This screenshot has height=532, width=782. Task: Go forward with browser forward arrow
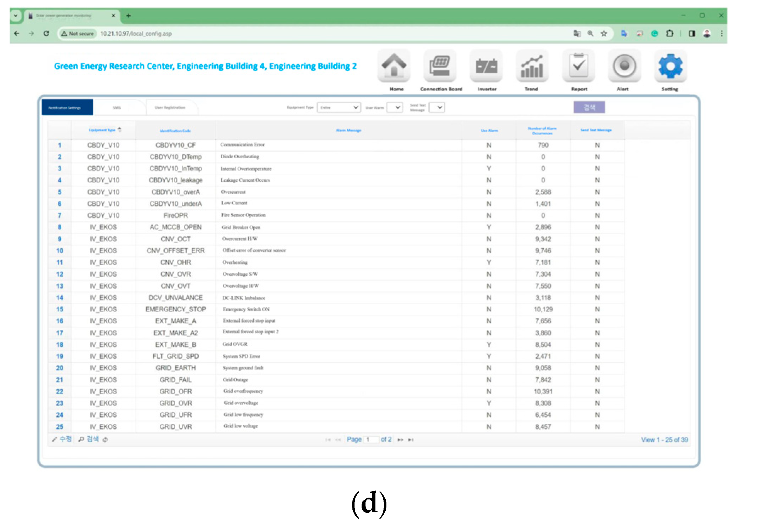[x=31, y=34]
